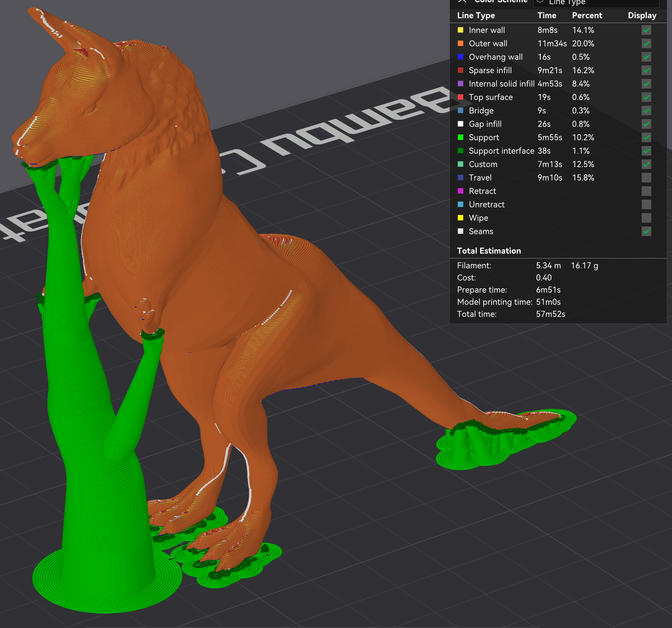The height and width of the screenshot is (628, 672).
Task: Click the Custom line type label
Action: [x=483, y=165]
